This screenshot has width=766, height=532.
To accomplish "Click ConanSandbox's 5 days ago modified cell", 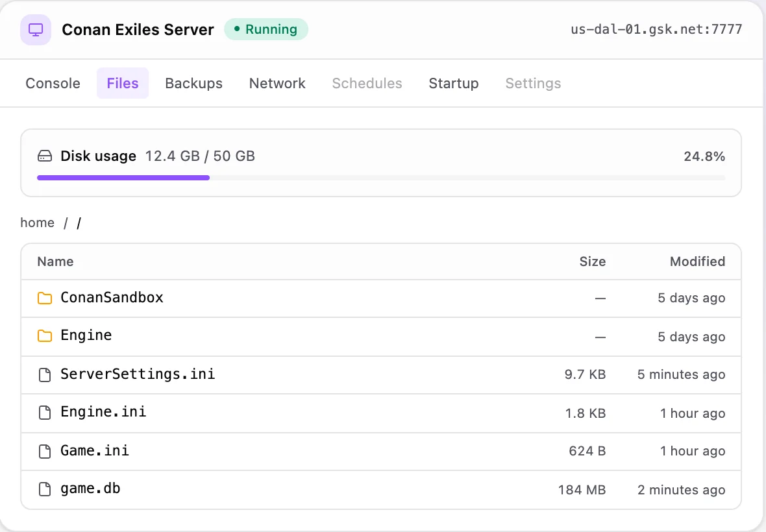I will [692, 298].
